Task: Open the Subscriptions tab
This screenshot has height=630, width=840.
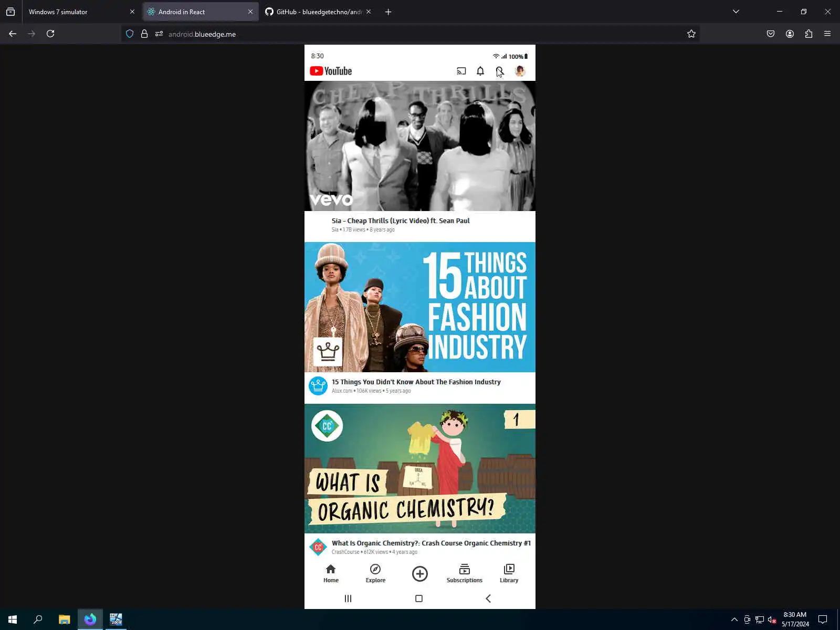Action: click(465, 573)
